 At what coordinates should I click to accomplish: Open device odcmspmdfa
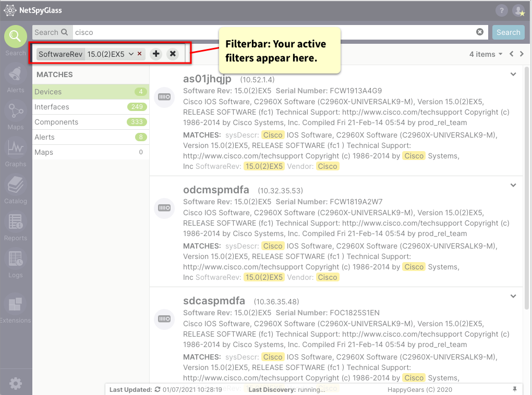coord(216,190)
